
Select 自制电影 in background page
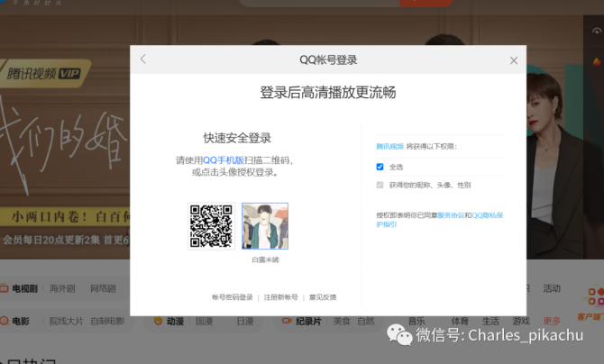point(107,322)
